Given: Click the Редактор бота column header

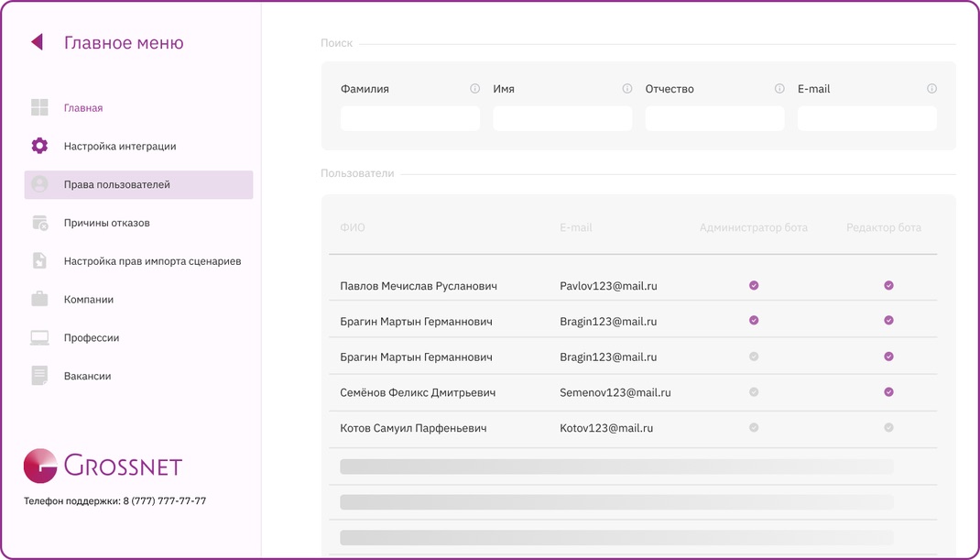Looking at the screenshot, I should pos(884,227).
